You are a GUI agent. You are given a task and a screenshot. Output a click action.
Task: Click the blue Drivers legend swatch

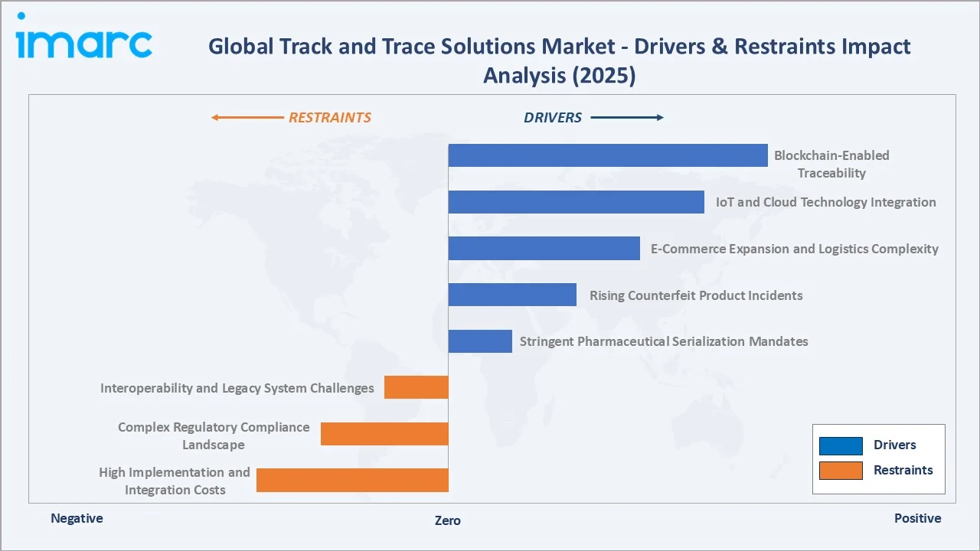[x=841, y=445]
